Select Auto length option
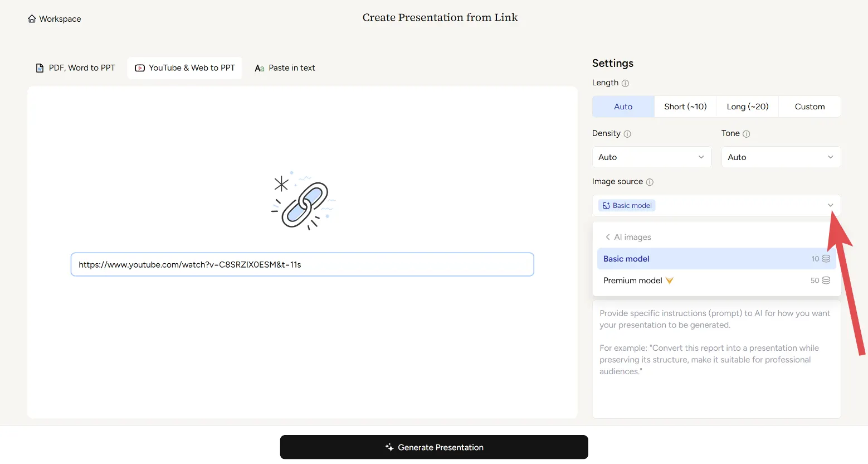Viewport: 868px width, 464px height. pos(623,107)
